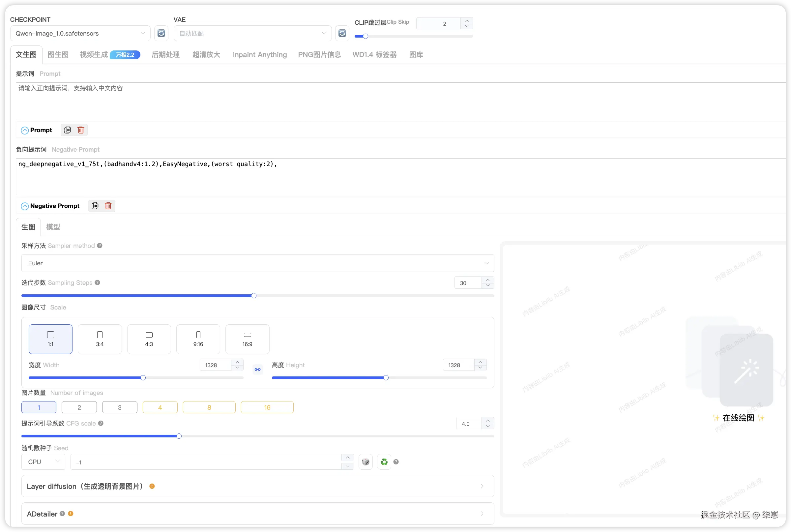Viewport: 791px width, 532px height.
Task: Select the 16:9 aspect ratio
Action: pos(247,339)
